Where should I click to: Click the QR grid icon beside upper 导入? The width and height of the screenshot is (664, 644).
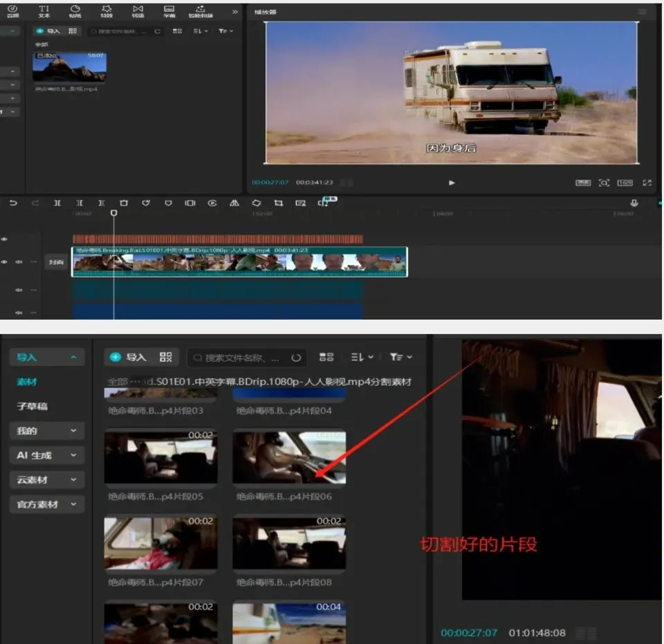click(73, 31)
